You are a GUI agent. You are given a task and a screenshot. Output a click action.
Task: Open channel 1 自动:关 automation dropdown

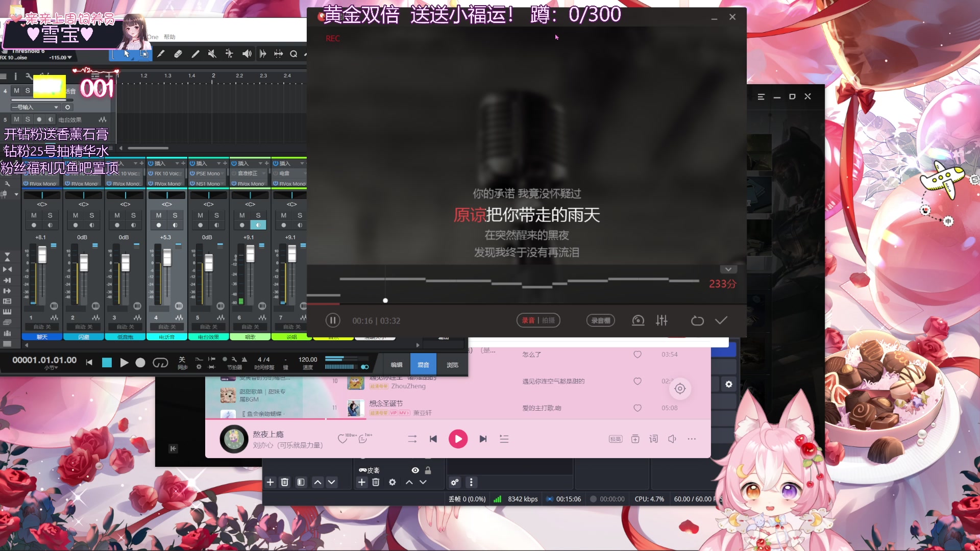click(42, 327)
